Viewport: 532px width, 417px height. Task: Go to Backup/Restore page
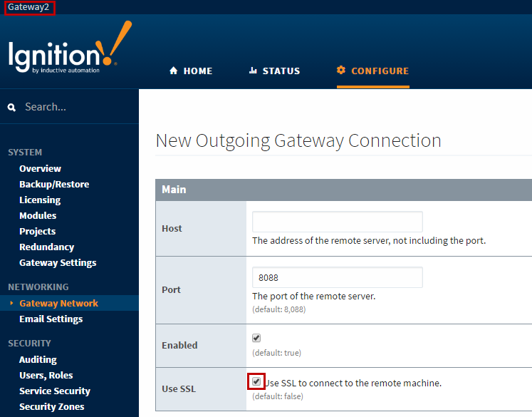point(54,185)
